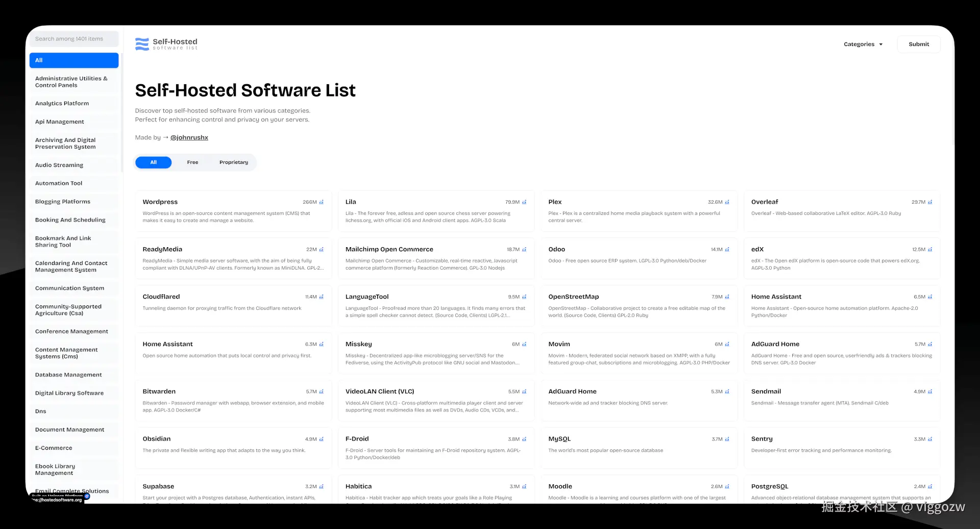980x529 pixels.
Task: Click the trend icon beside Overleaf's 29.7M count
Action: tap(930, 202)
